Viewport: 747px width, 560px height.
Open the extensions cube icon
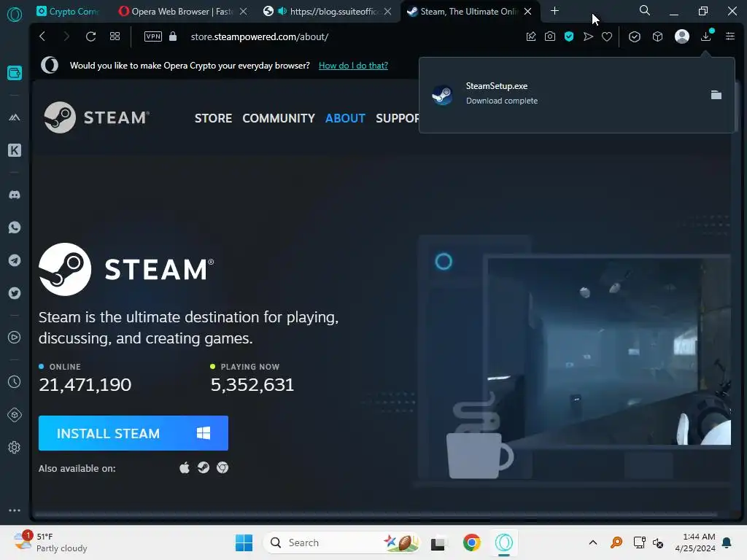(x=657, y=36)
